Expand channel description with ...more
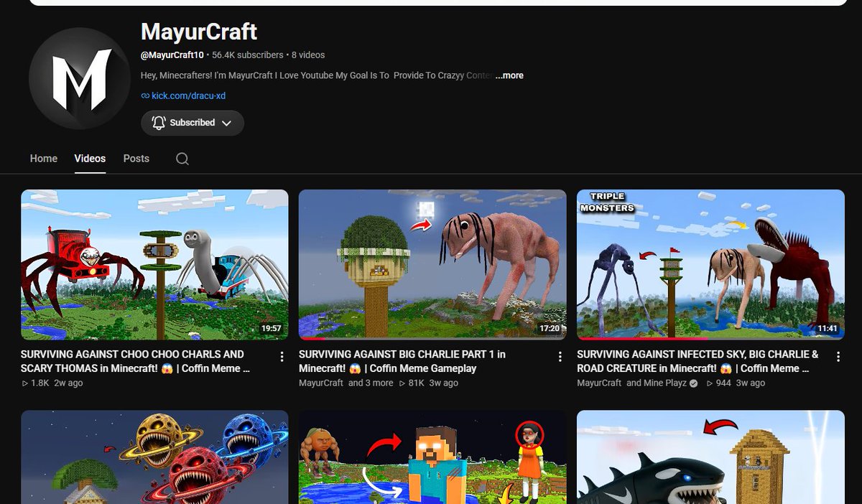Screen dimensions: 862x504 click(x=509, y=75)
